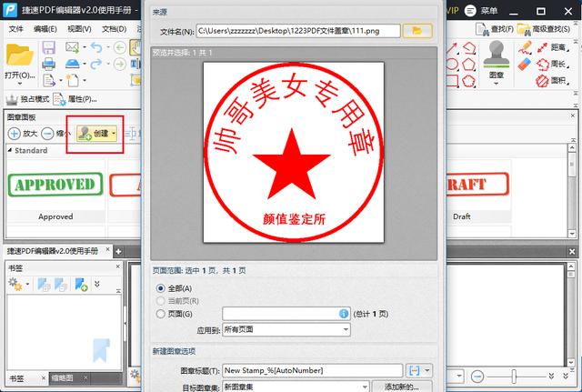Click the print icon in toolbar
582x392 pixels.
tap(50, 64)
